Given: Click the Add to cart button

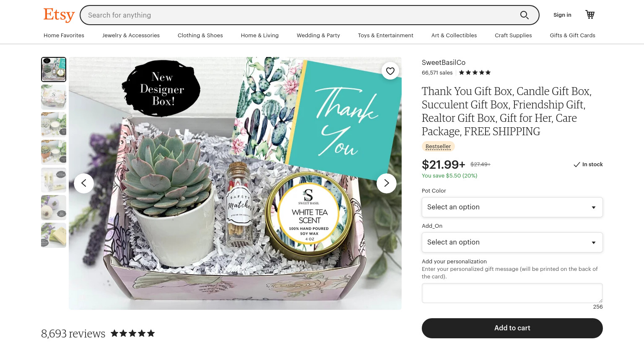Looking at the screenshot, I should [x=512, y=328].
